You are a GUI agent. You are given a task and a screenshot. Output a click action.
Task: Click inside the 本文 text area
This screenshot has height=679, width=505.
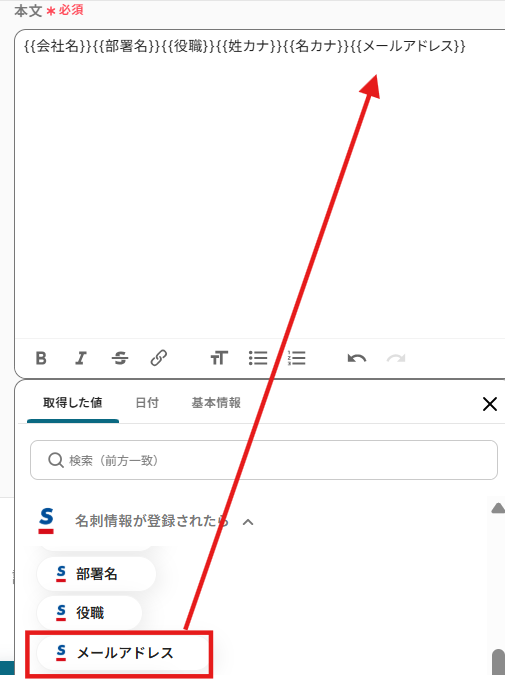pos(260,184)
